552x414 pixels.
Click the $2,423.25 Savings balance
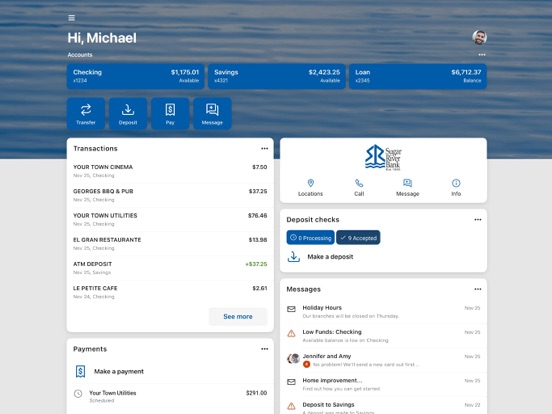pos(324,72)
